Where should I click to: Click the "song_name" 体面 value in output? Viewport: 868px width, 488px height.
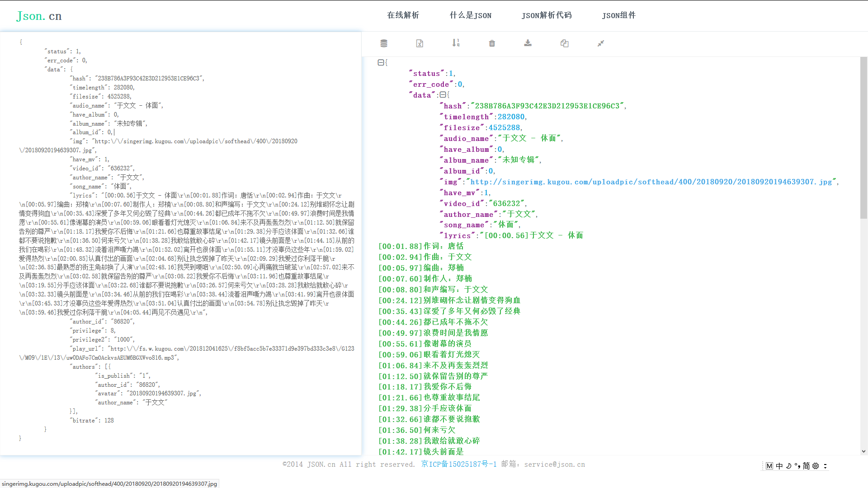point(506,225)
